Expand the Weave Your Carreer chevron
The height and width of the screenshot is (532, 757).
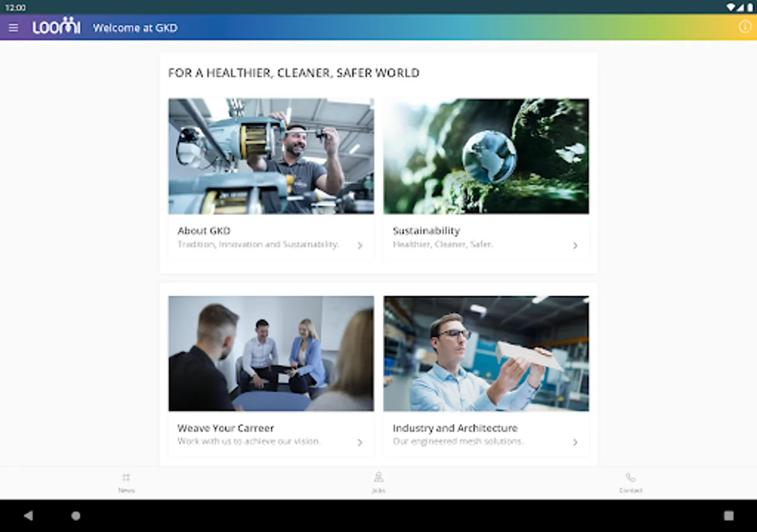tap(360, 442)
